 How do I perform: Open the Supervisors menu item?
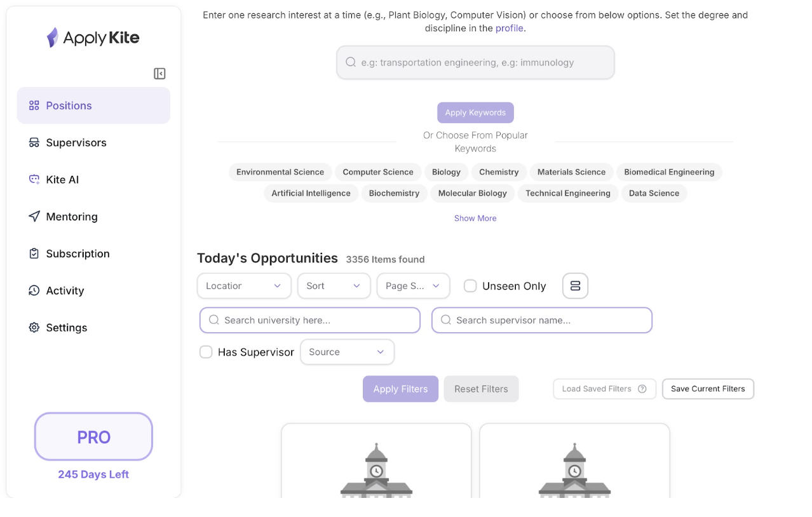76,143
